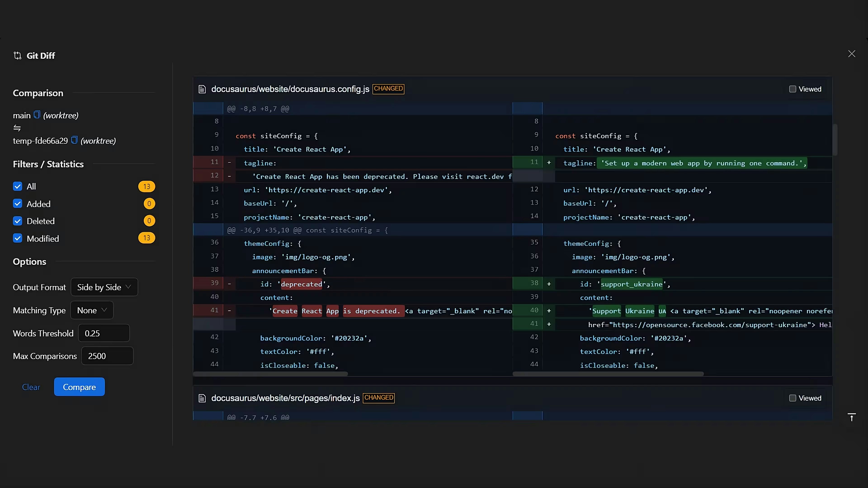Click the Compare button
868x488 pixels.
[79, 387]
